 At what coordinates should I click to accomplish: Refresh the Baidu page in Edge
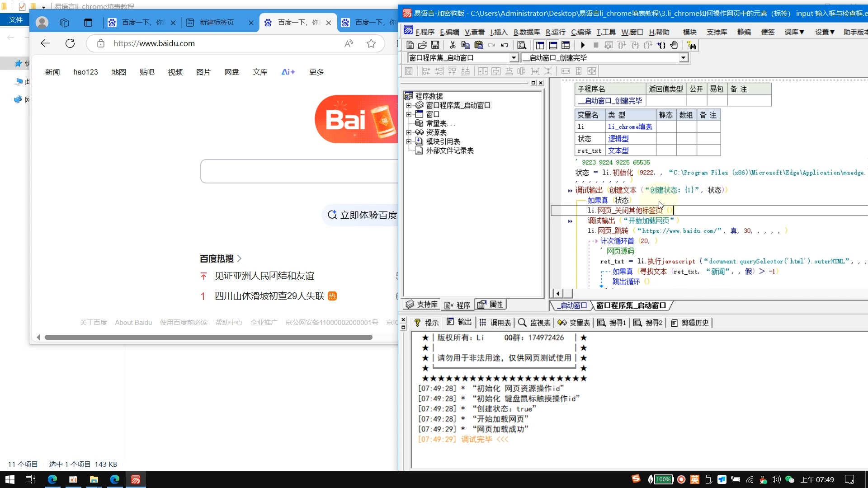(70, 43)
